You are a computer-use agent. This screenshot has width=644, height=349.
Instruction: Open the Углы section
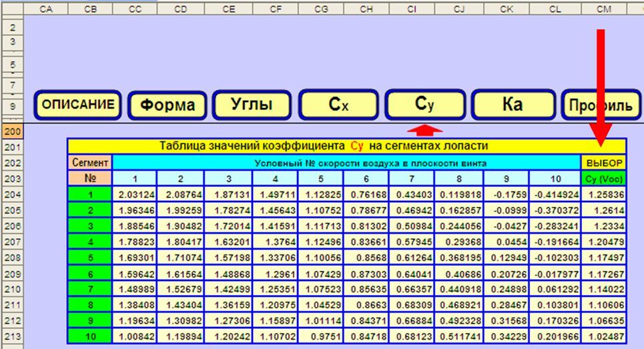[x=252, y=105]
